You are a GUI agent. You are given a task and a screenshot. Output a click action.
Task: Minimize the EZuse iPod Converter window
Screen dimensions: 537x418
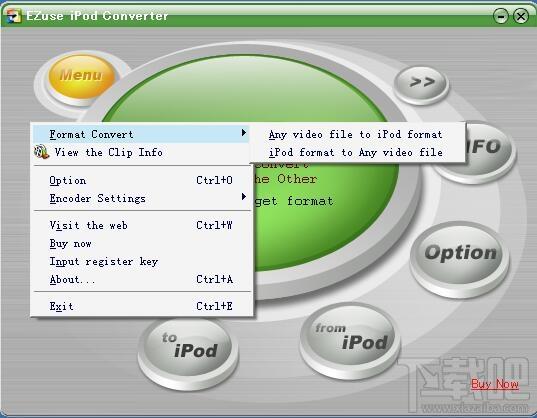click(x=500, y=16)
